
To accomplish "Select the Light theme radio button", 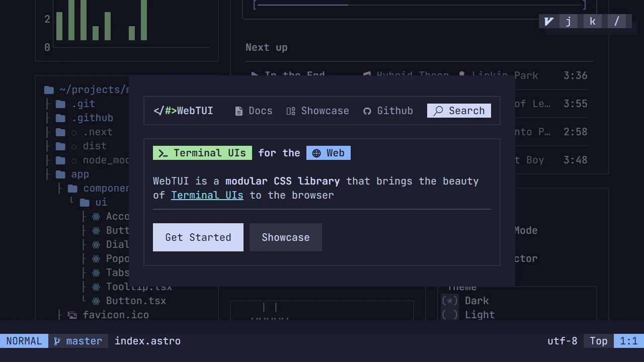I will [450, 315].
